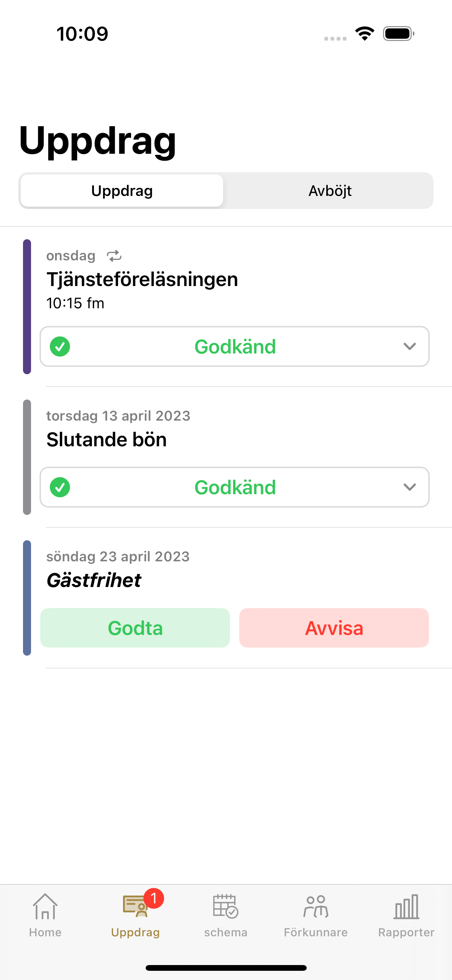This screenshot has width=452, height=980.
Task: Tap the Uppdrag certificate icon with badge
Action: coord(136,906)
